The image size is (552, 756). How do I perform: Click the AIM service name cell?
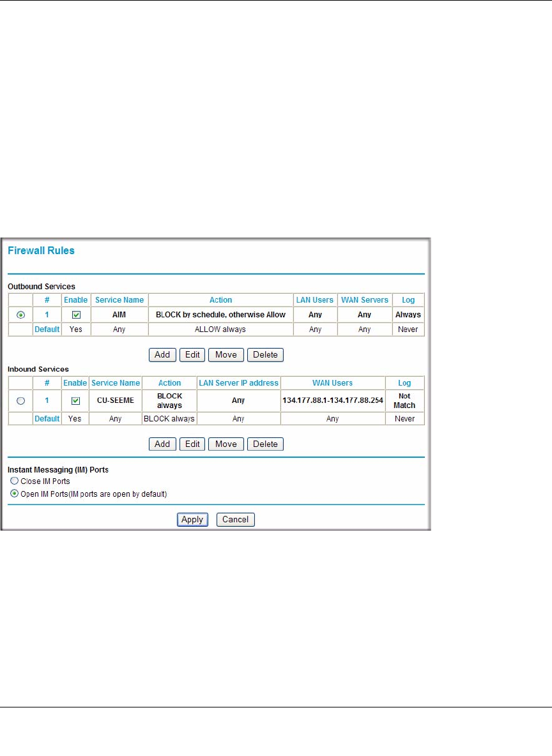[x=119, y=315]
